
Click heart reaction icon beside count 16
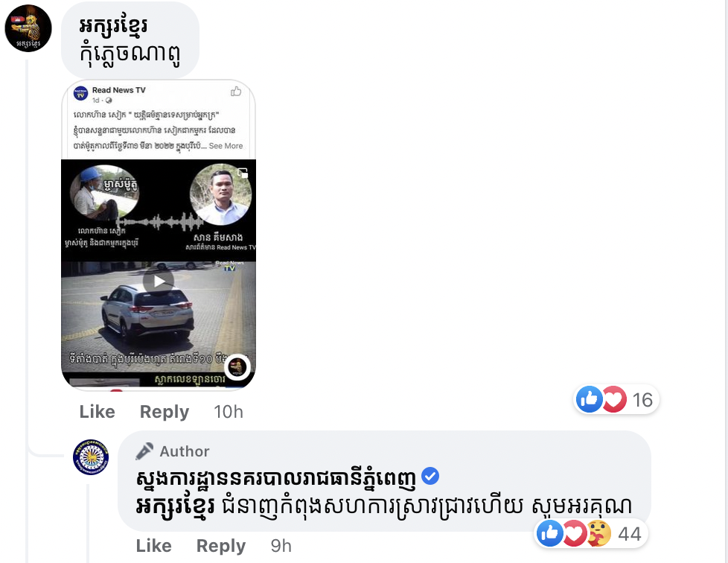615,399
